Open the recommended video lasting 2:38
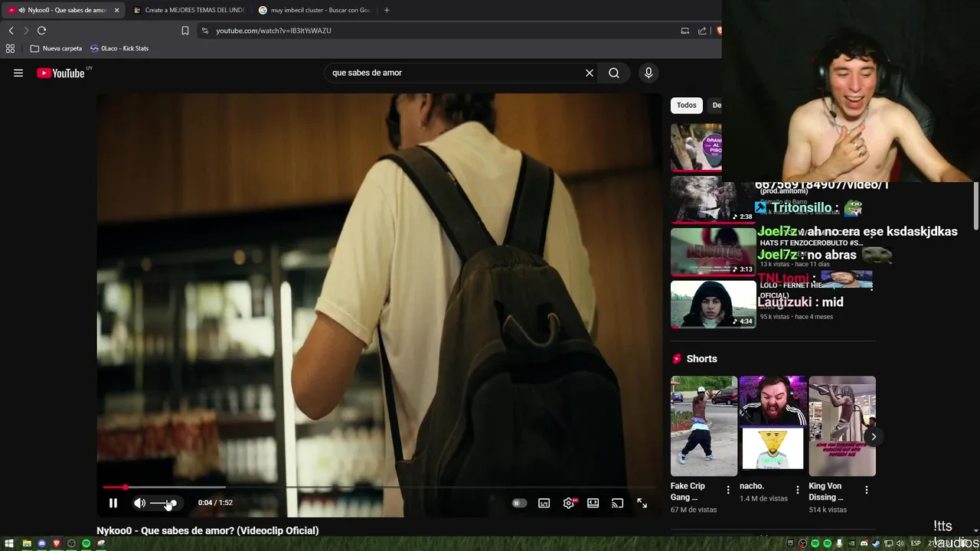Screen dimensions: 980x551 pos(713,200)
